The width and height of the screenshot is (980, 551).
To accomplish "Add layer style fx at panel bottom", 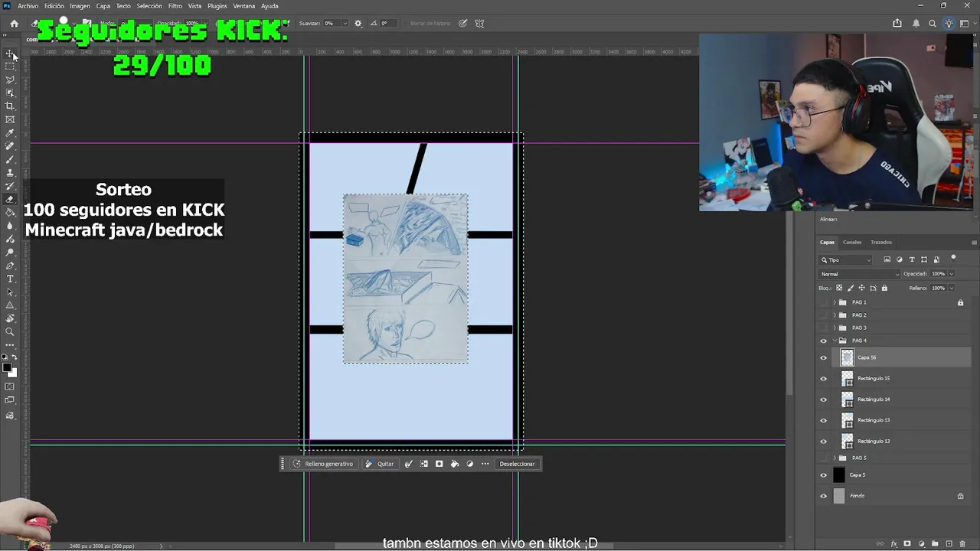I will (x=893, y=544).
